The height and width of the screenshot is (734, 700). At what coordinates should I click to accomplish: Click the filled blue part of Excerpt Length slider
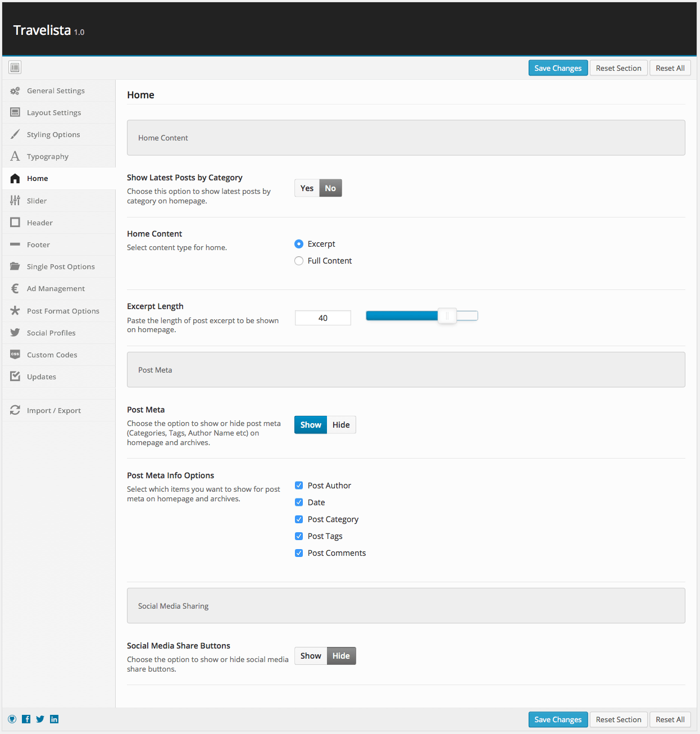pos(402,316)
